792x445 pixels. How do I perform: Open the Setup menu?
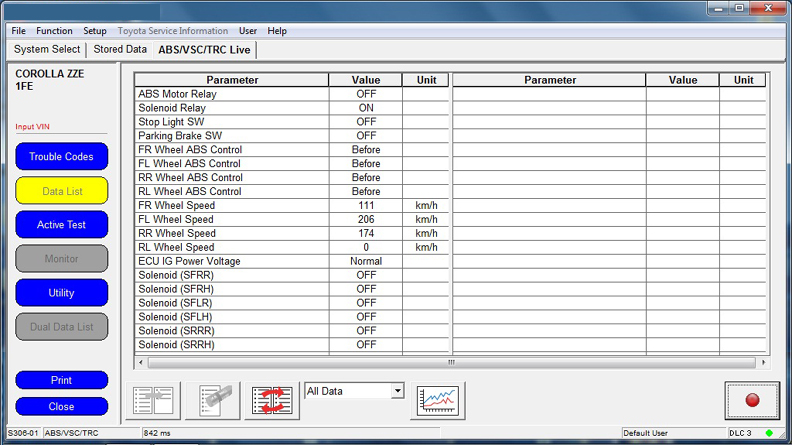[x=94, y=31]
